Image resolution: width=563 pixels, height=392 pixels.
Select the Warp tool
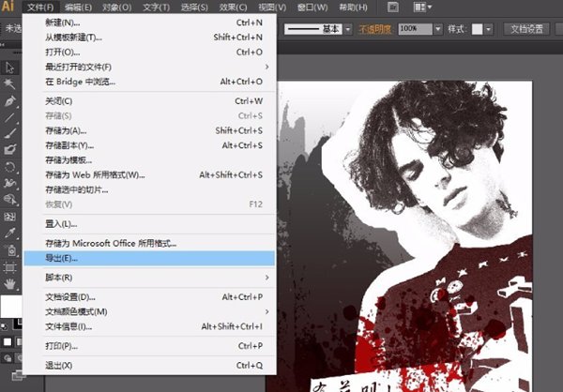(9, 183)
